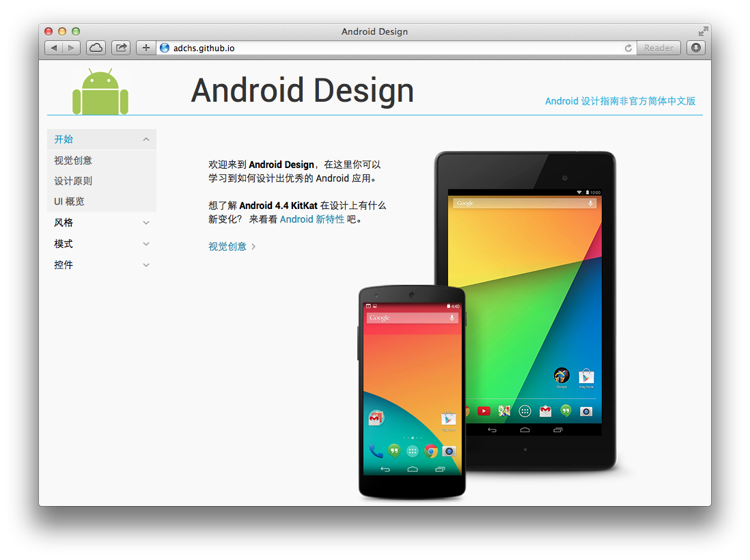Click the Android Design page title
This screenshot has height=560, width=750.
(303, 90)
